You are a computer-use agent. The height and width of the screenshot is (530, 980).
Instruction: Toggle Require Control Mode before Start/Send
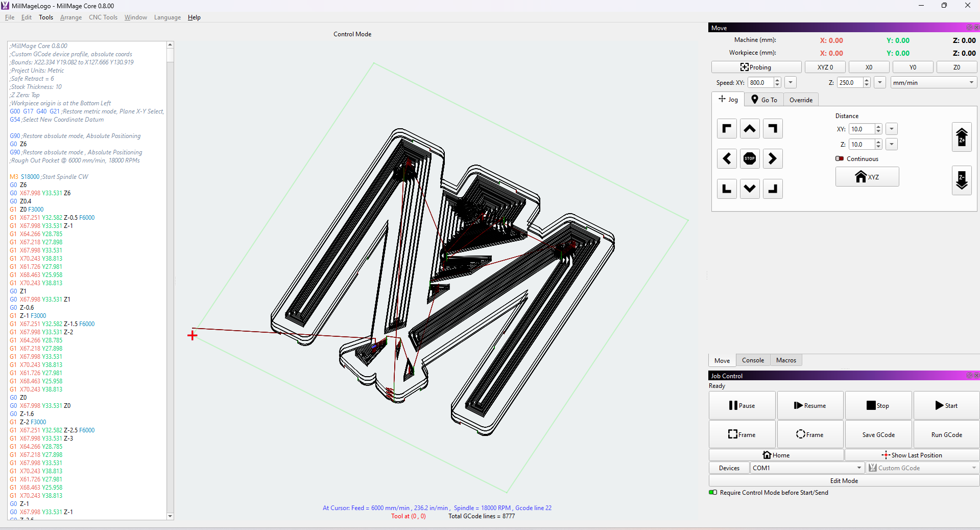coord(713,493)
